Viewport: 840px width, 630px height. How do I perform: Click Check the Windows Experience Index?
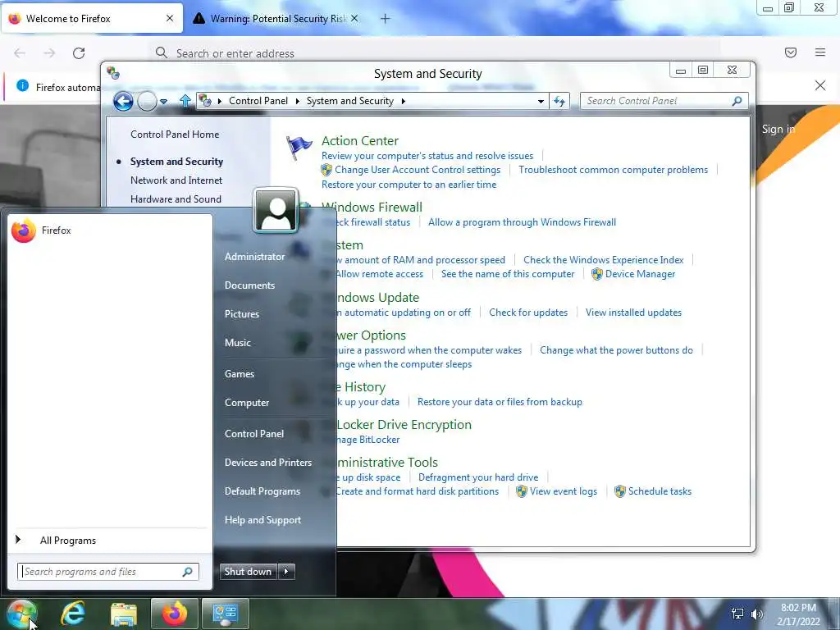pyautogui.click(x=603, y=260)
